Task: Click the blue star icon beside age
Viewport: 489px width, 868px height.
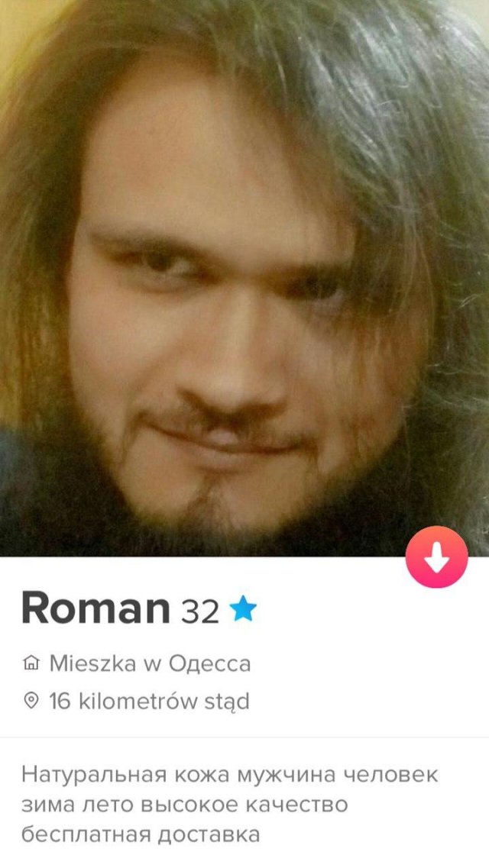Action: click(242, 609)
